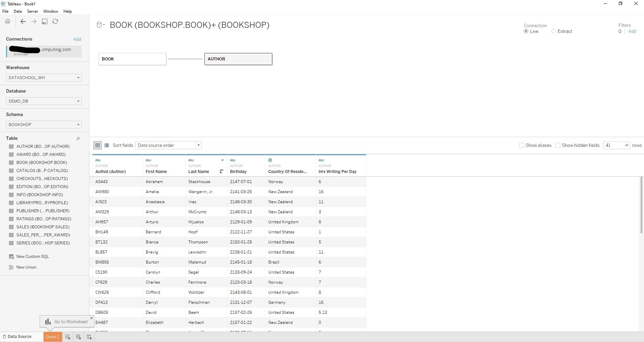Search tables with magnifier icon

point(78,138)
